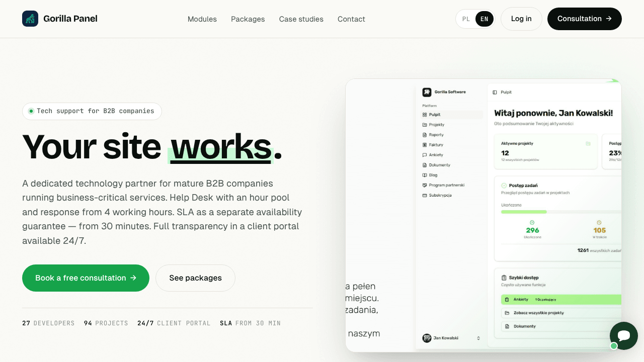644x362 pixels.
Task: Book a free consultation
Action: coord(86,278)
